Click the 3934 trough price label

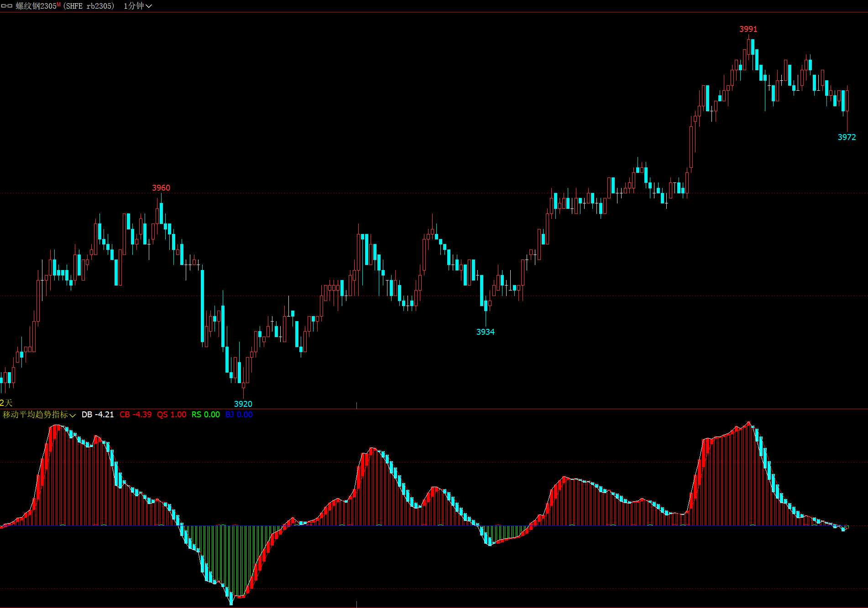(486, 332)
